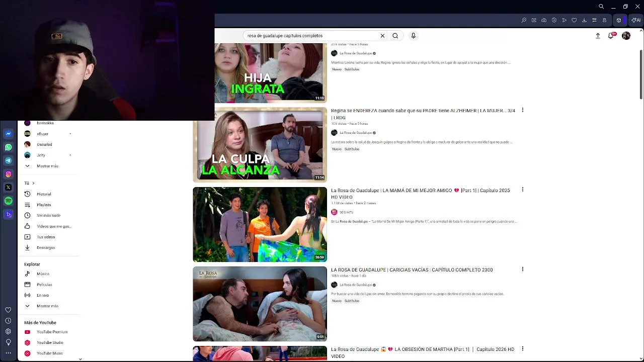
Task: Submit search with the magnifier button
Action: [x=395, y=36]
